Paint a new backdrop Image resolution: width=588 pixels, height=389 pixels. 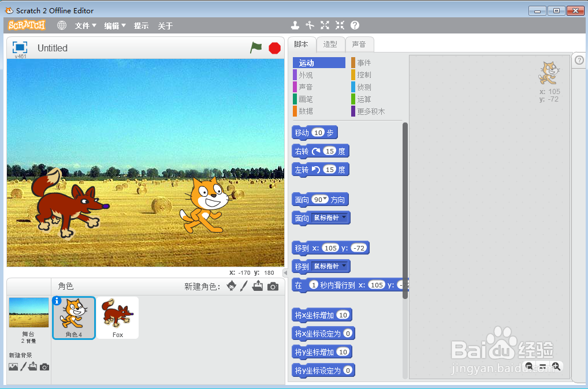point(23,366)
